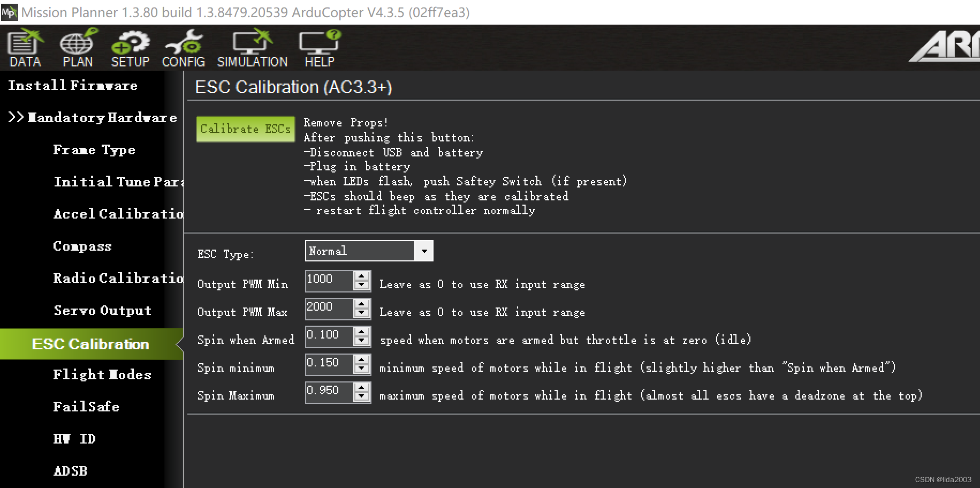
Task: Open the Radio Calibration page
Action: click(118, 279)
